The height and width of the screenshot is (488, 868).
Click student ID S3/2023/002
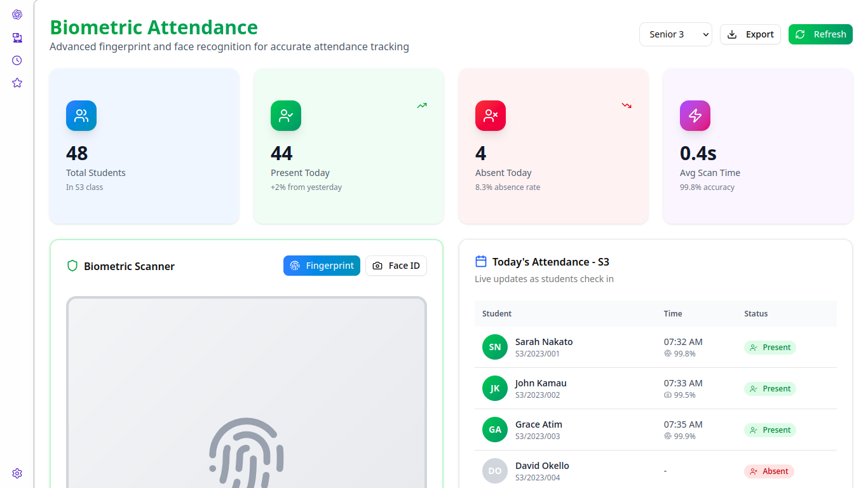pos(538,395)
